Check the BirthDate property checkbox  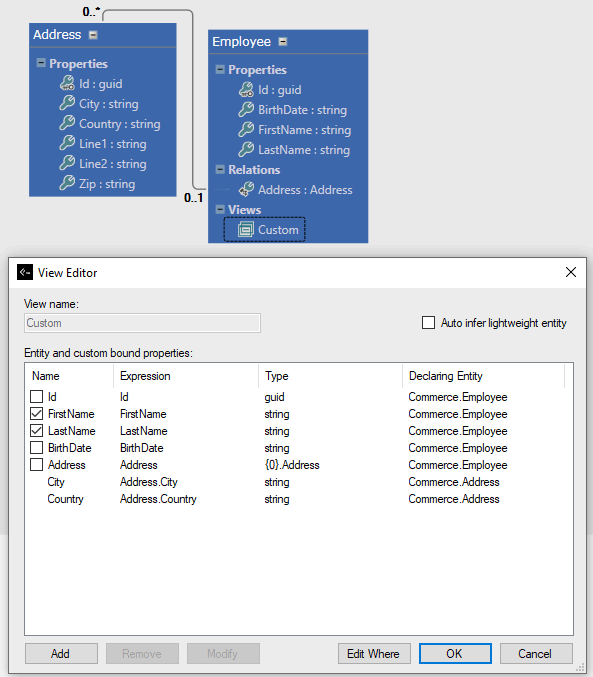coord(37,448)
